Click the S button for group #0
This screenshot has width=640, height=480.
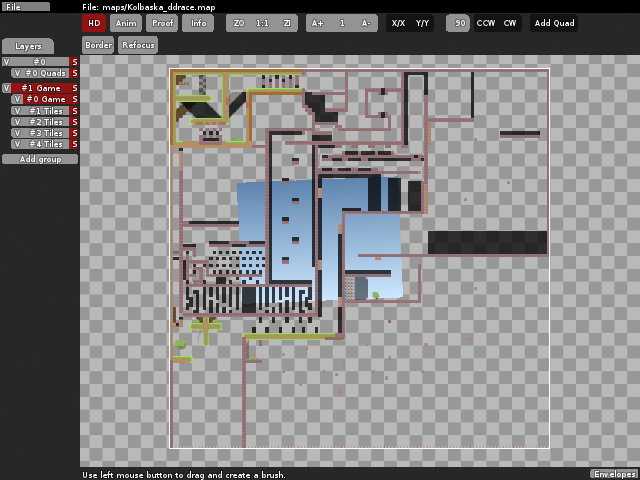(x=74, y=62)
